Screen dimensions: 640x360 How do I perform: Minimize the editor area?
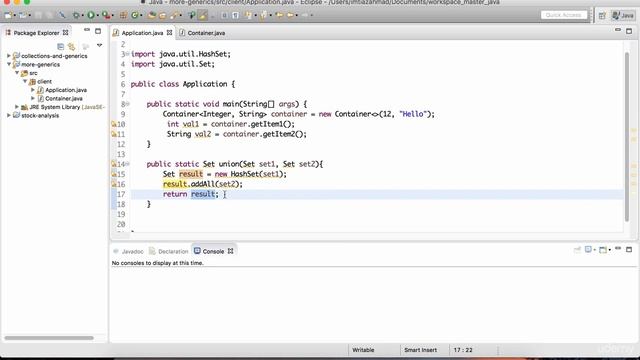point(618,30)
